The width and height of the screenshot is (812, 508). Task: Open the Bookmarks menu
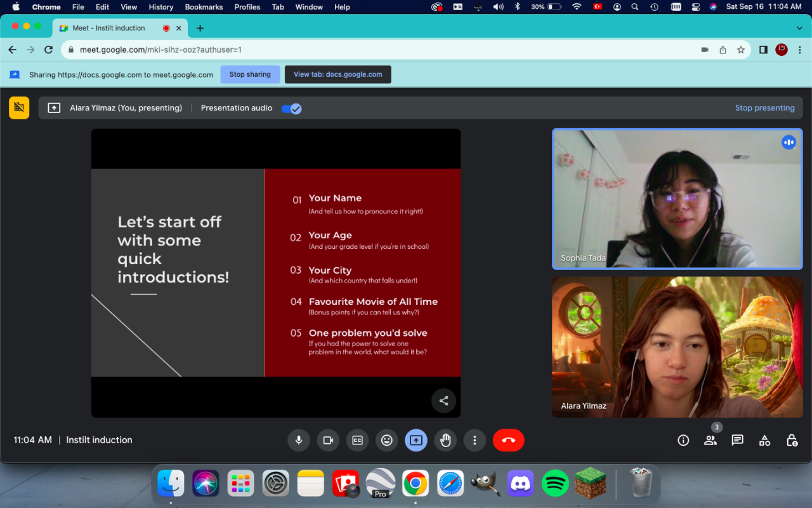(x=204, y=7)
